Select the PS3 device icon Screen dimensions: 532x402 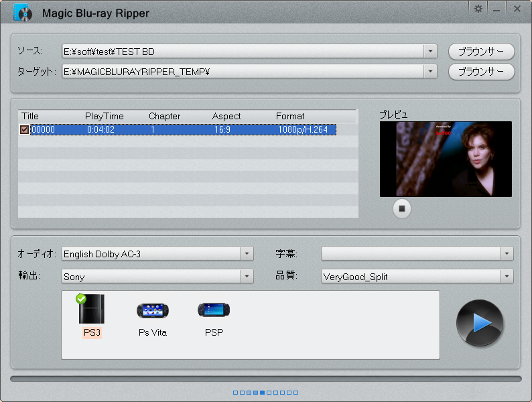coord(90,308)
